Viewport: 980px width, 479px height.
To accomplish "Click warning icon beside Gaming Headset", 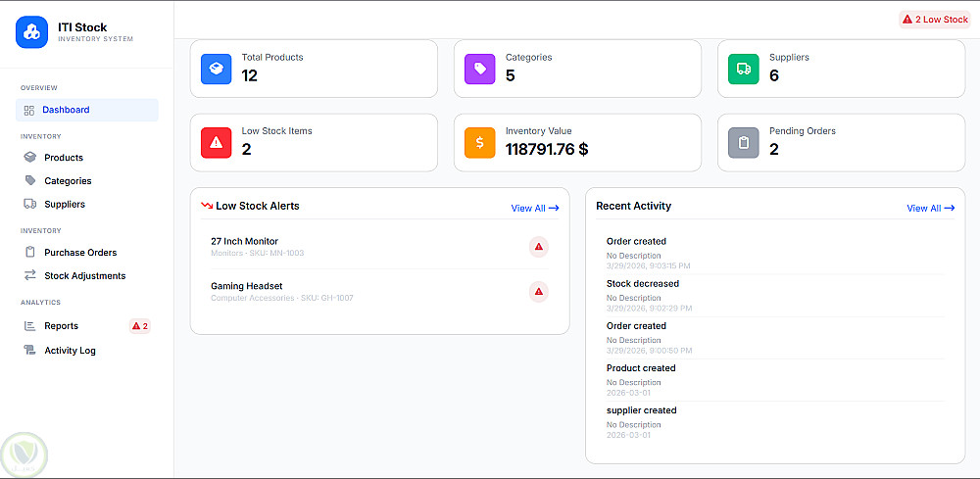I will 538,291.
